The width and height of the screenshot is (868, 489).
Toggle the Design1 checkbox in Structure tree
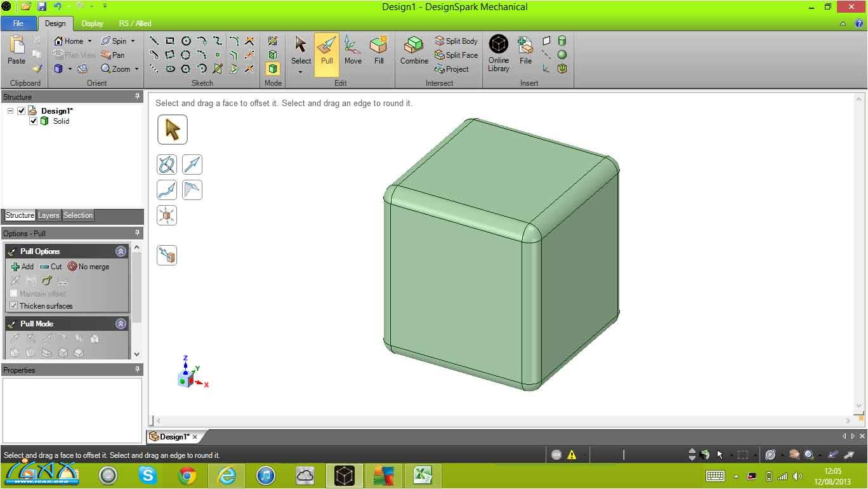pyautogui.click(x=22, y=111)
